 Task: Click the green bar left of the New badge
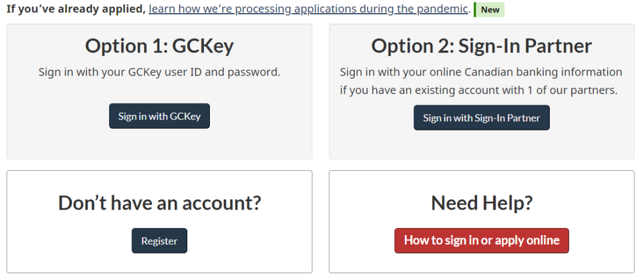tap(475, 10)
